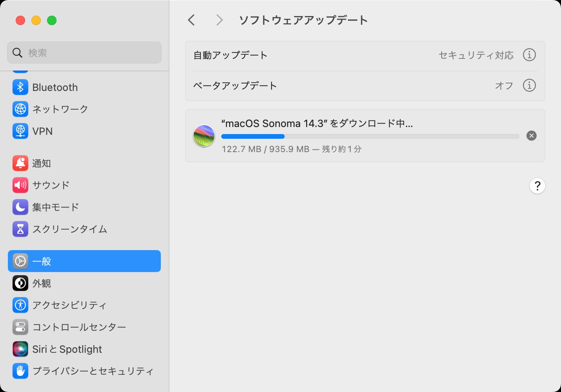
Task: Click the コントロールセンター switches icon
Action: point(20,327)
